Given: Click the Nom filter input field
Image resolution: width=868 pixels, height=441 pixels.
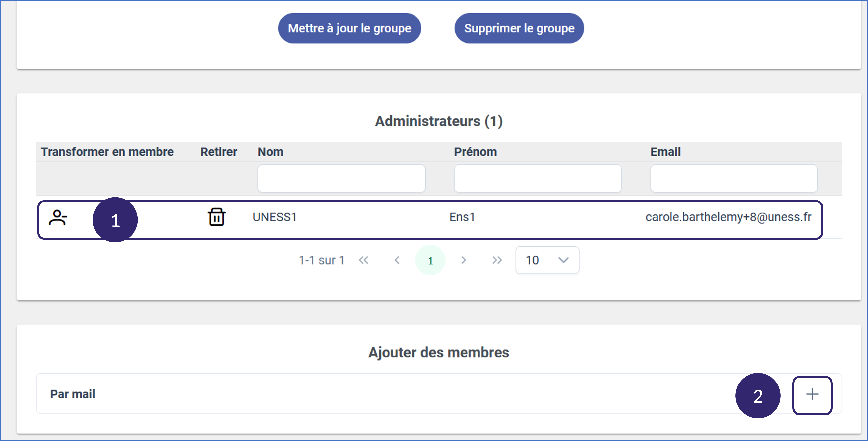Looking at the screenshot, I should 341,178.
